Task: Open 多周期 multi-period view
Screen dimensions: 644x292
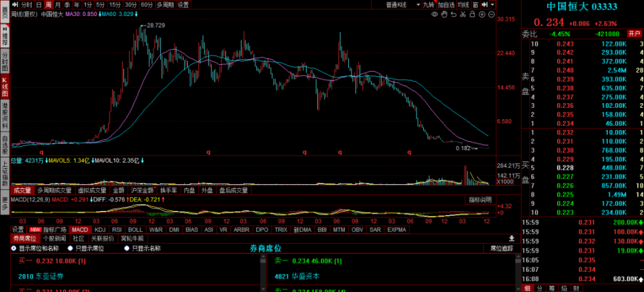Action: [x=166, y=5]
